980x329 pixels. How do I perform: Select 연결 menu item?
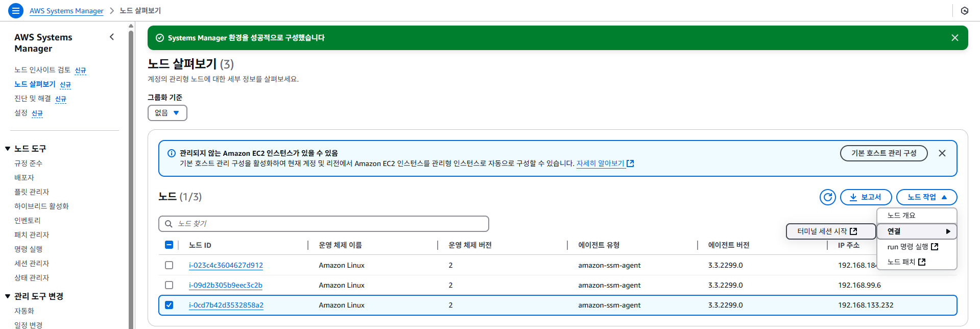917,231
